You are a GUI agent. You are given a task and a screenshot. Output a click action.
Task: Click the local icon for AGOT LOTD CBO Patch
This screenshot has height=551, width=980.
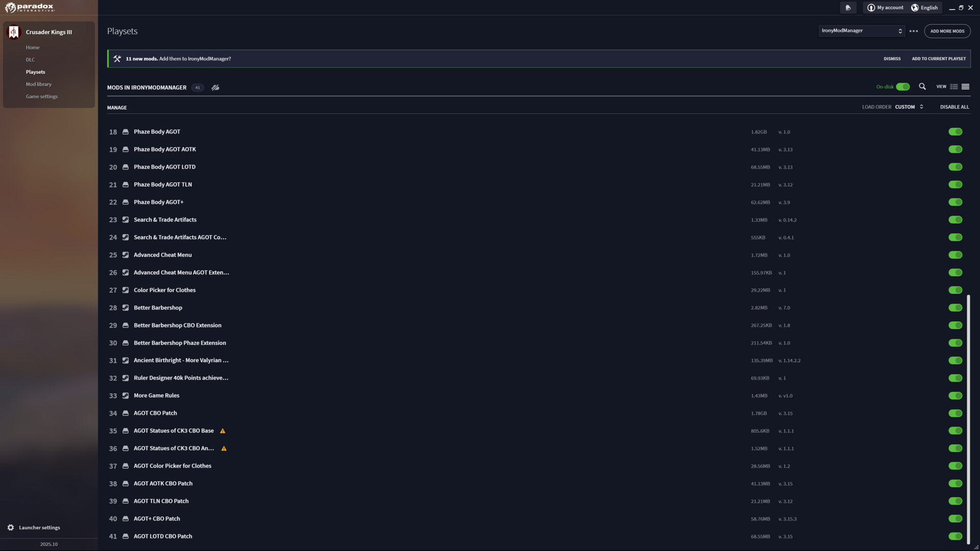pos(126,536)
